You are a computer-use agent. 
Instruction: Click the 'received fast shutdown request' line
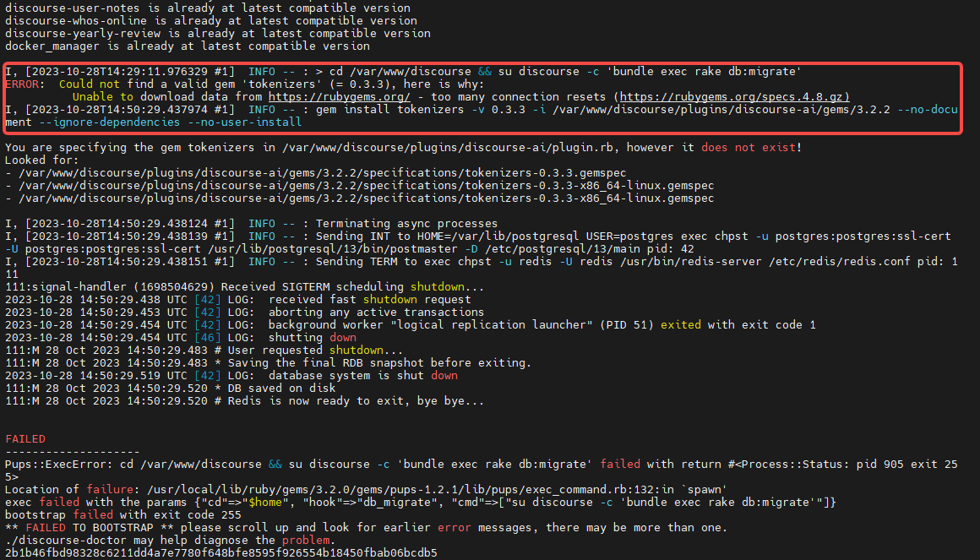pyautogui.click(x=237, y=299)
